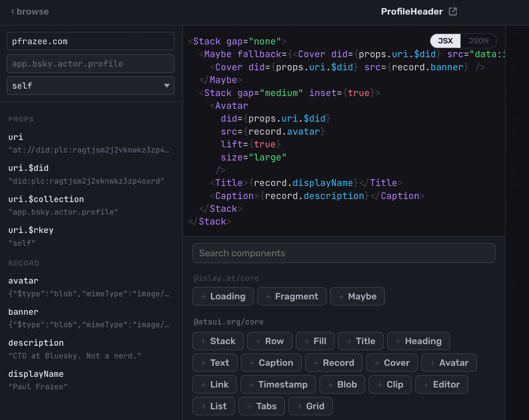Add the Timestamp component
The width and height of the screenshot is (529, 420).
[x=278, y=384]
